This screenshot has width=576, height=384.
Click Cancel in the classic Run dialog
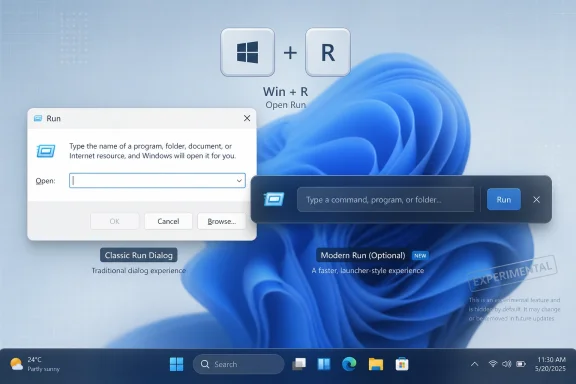point(168,221)
